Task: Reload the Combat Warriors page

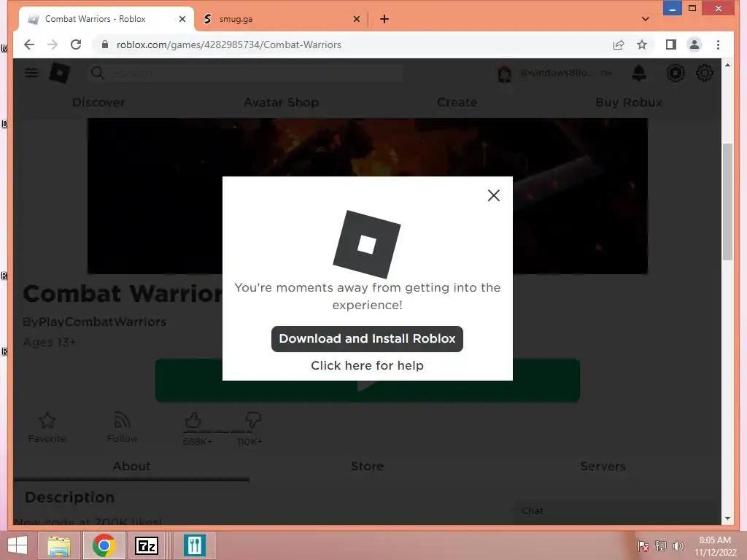Action: tap(76, 44)
